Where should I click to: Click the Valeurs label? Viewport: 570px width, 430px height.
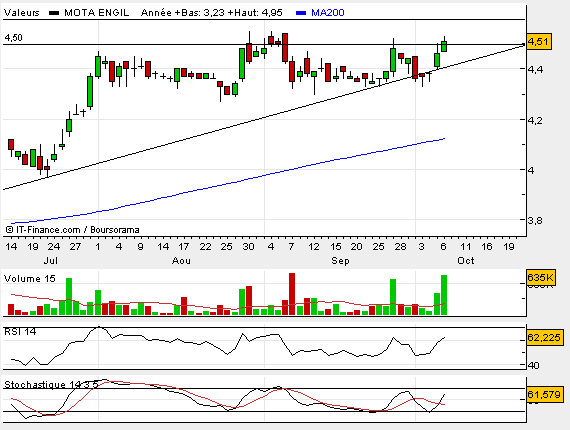pos(21,13)
